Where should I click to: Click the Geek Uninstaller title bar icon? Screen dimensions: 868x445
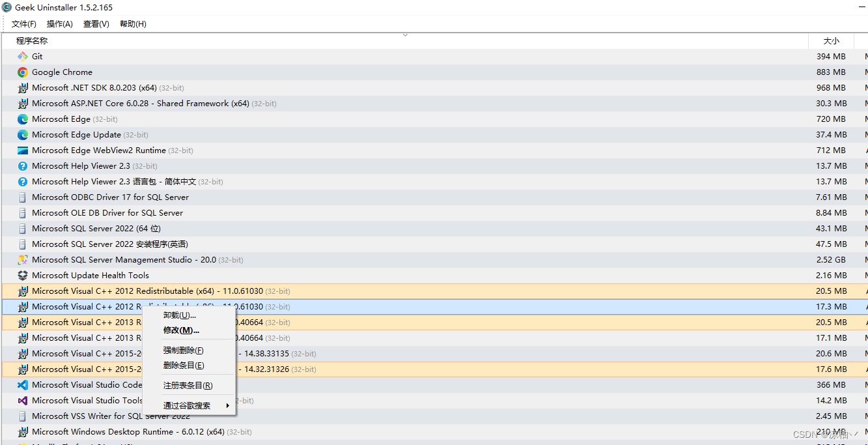[7, 7]
